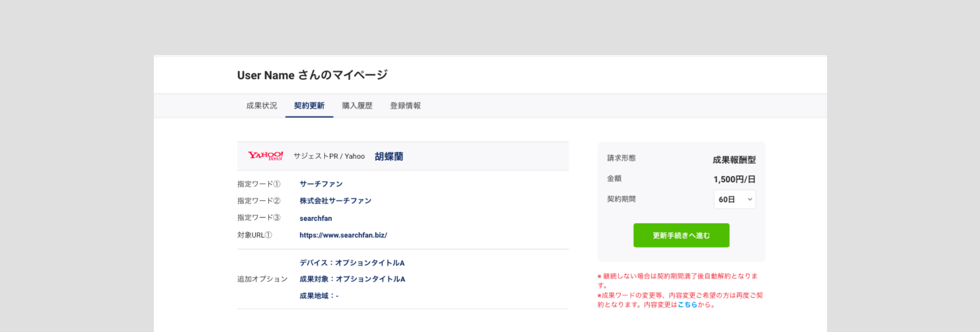This screenshot has height=332, width=980.
Task: Click the 1,500円/日 amount
Action: pyautogui.click(x=735, y=179)
